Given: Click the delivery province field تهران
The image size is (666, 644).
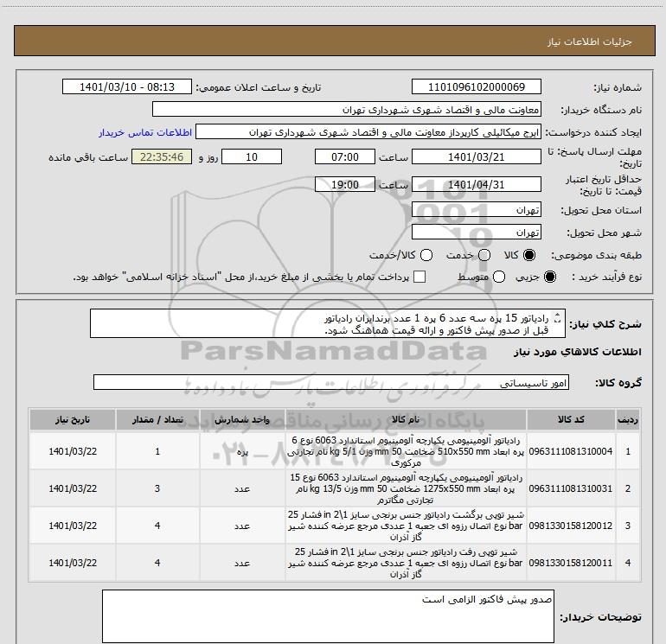Looking at the screenshot, I should [x=476, y=210].
